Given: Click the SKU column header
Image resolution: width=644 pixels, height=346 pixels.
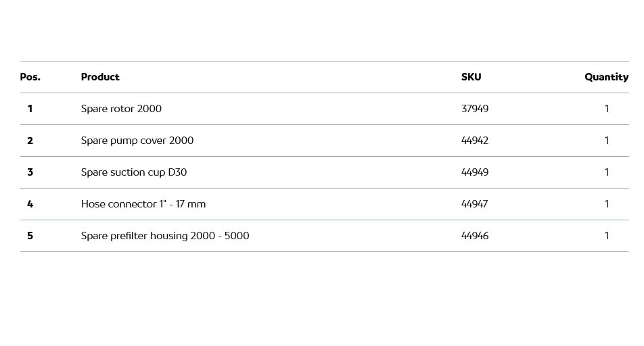Looking at the screenshot, I should 471,77.
